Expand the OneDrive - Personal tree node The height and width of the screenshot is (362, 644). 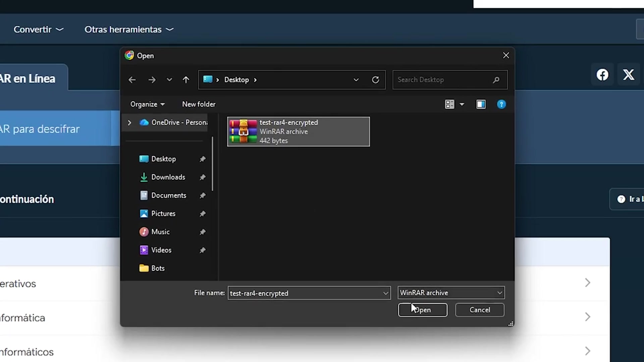point(129,123)
